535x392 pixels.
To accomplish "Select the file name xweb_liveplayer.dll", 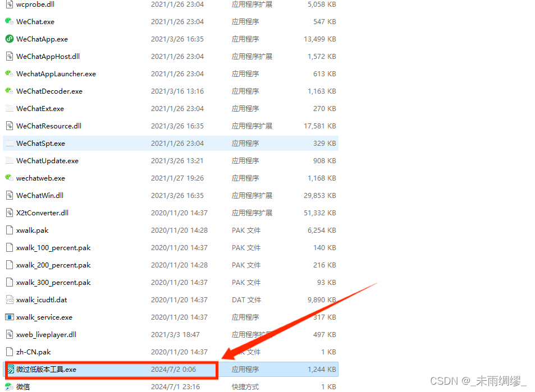I will (x=46, y=334).
